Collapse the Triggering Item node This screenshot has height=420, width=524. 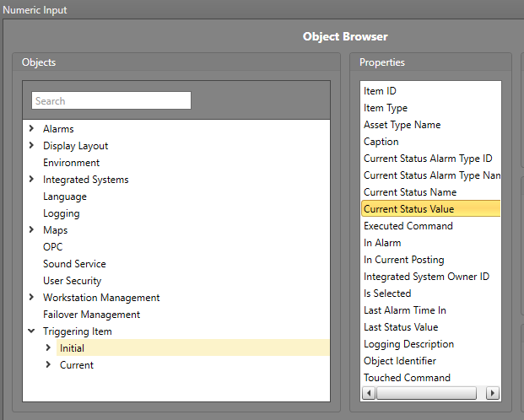[31, 331]
